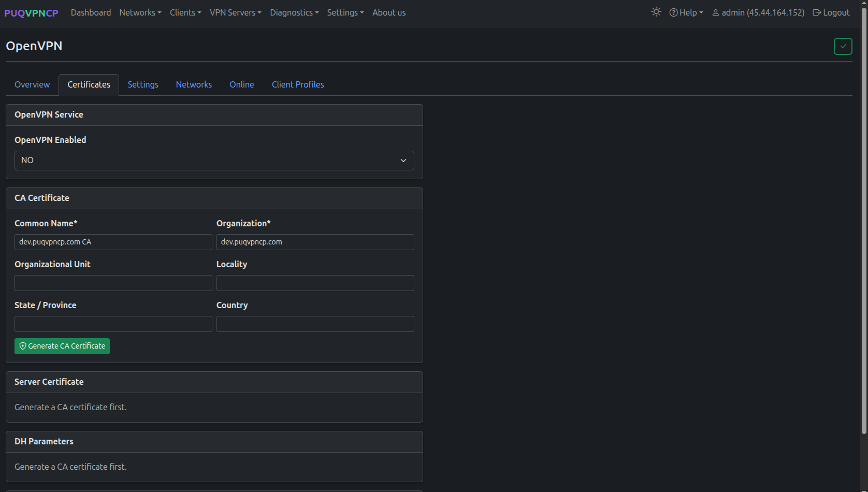The image size is (868, 492).
Task: Switch to the Online tab
Action: (x=242, y=84)
